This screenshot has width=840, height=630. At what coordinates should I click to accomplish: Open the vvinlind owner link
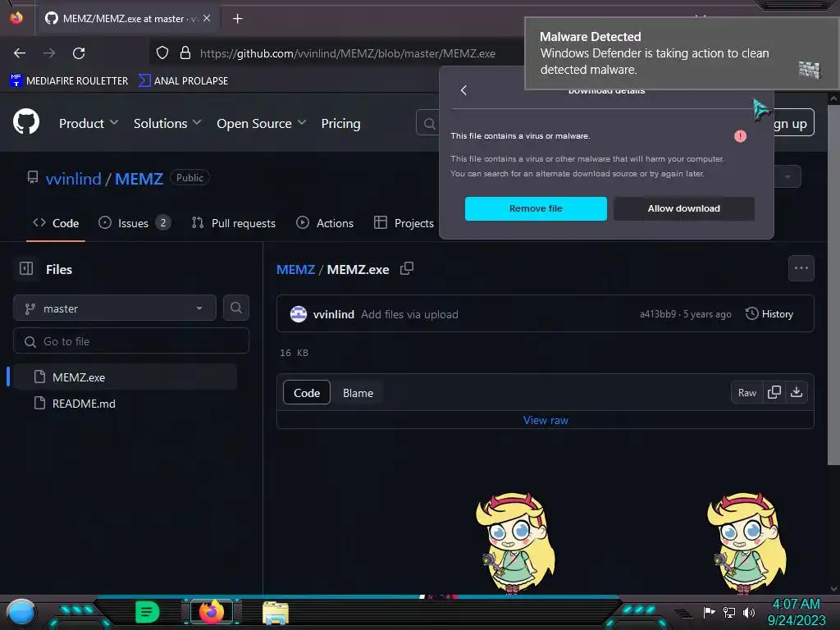click(73, 178)
